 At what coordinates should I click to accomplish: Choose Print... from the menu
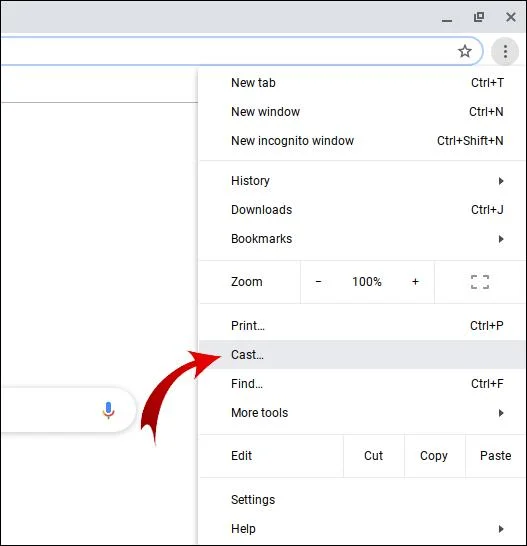(362, 326)
